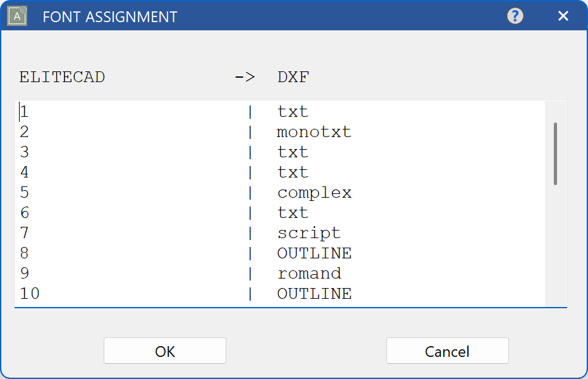Click the OUTLINE mapping for font 10
Viewport: 588px width, 379px height.
(x=314, y=293)
